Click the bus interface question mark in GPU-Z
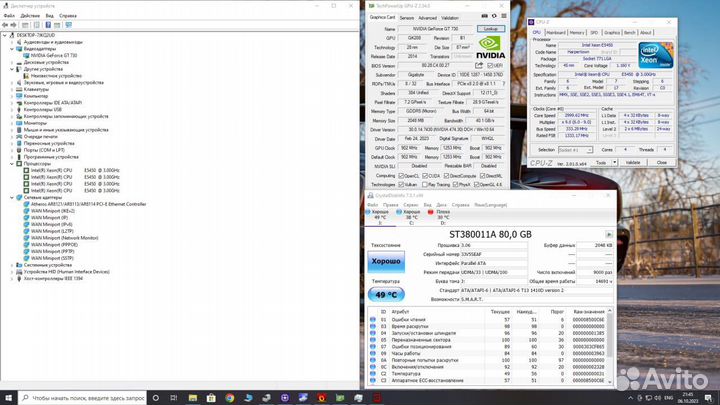Screen dimensions: 720x405 click(504, 84)
